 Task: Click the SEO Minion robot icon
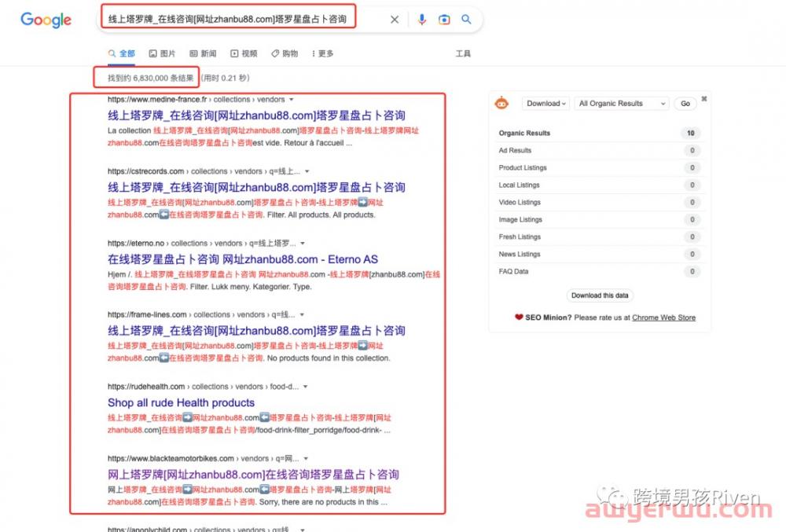click(502, 103)
